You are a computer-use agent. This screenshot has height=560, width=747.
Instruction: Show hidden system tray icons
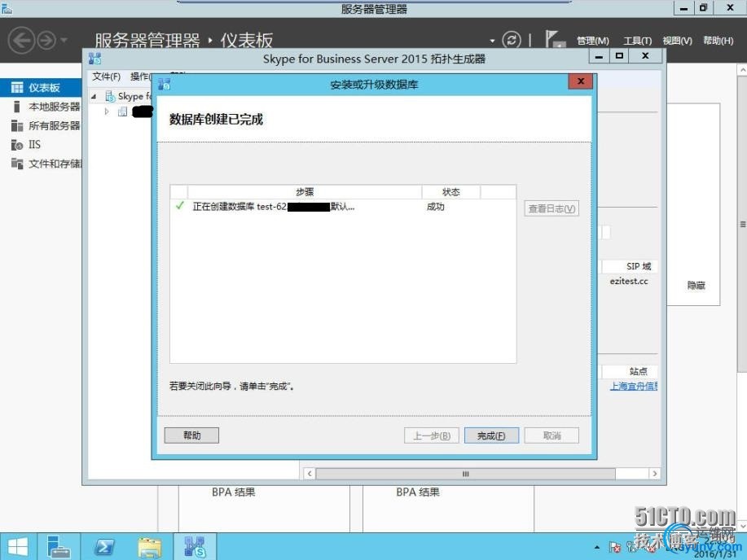tap(597, 548)
